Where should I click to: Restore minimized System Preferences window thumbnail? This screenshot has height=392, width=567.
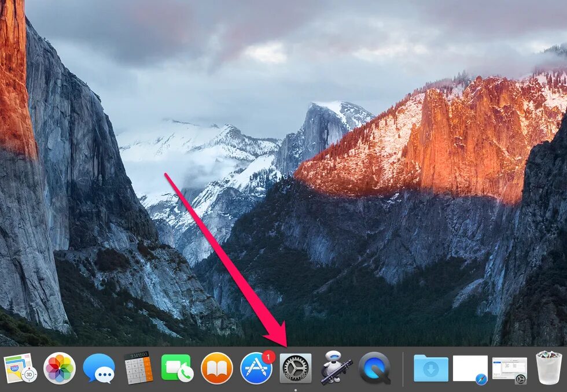[510, 369]
